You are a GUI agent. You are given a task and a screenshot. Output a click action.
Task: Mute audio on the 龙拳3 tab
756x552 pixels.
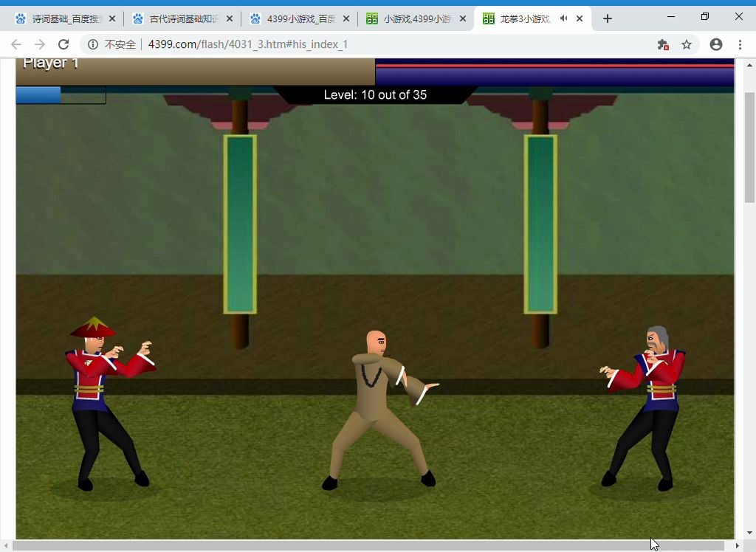[563, 18]
